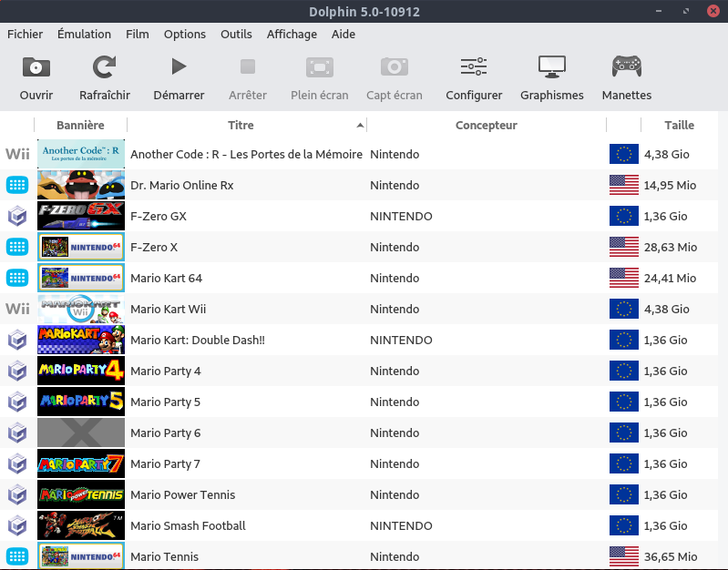This screenshot has height=570, width=728.
Task: Open the Fichier menu
Action: (x=26, y=35)
